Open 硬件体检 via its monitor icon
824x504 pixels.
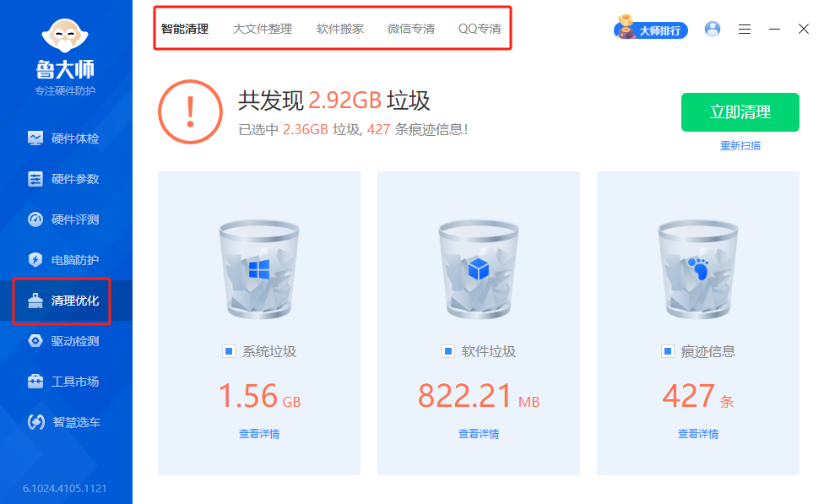coord(35,138)
